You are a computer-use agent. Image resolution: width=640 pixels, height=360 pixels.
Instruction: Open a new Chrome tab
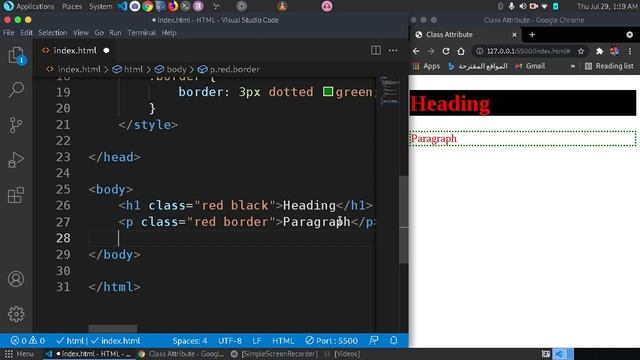[x=532, y=35]
